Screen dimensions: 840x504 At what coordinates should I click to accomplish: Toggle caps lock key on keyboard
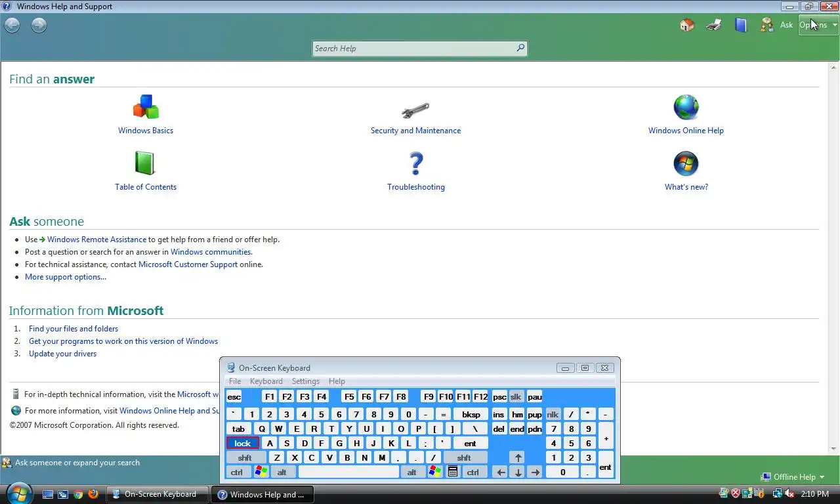[x=243, y=444]
